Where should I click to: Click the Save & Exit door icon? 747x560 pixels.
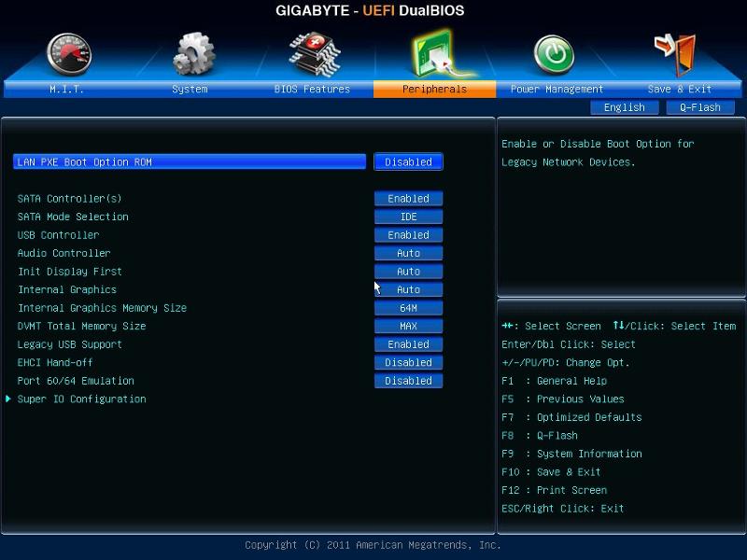tap(676, 55)
